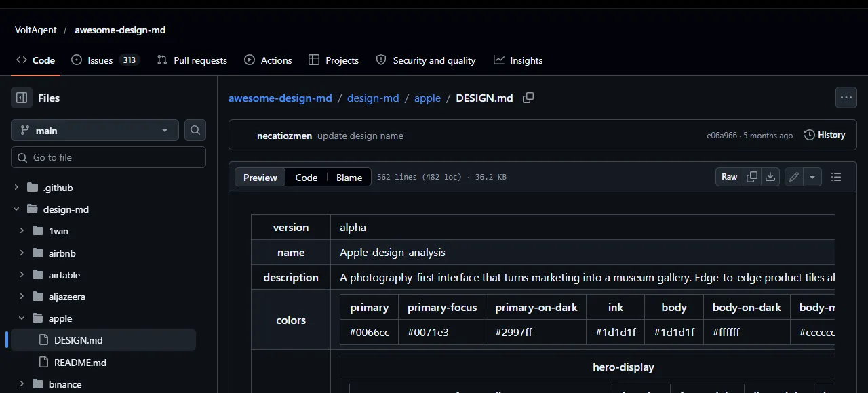Switch file view to Blame

pyautogui.click(x=349, y=178)
